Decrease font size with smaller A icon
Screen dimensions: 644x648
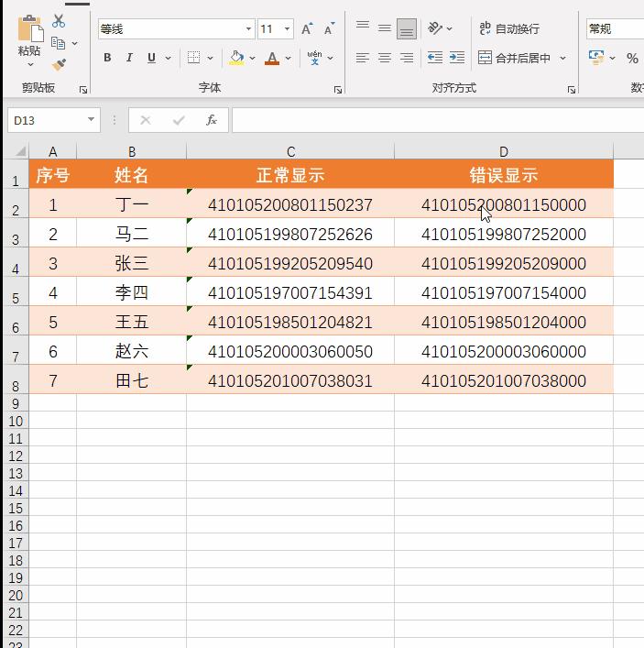point(329,29)
